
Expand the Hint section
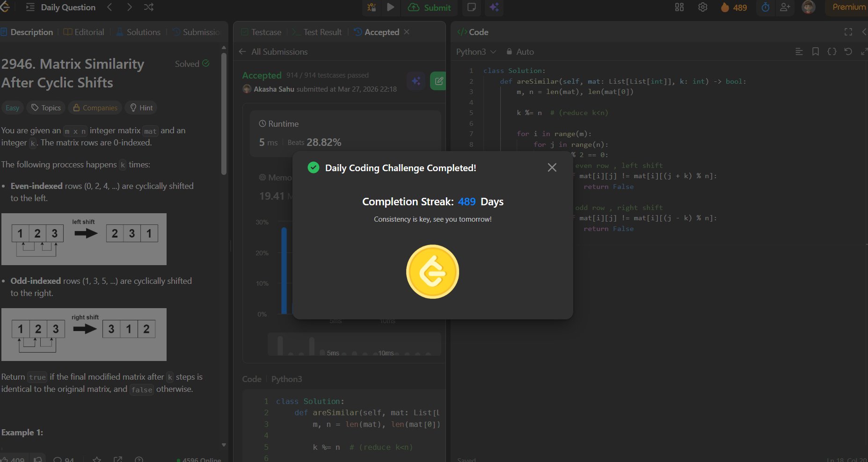click(141, 108)
